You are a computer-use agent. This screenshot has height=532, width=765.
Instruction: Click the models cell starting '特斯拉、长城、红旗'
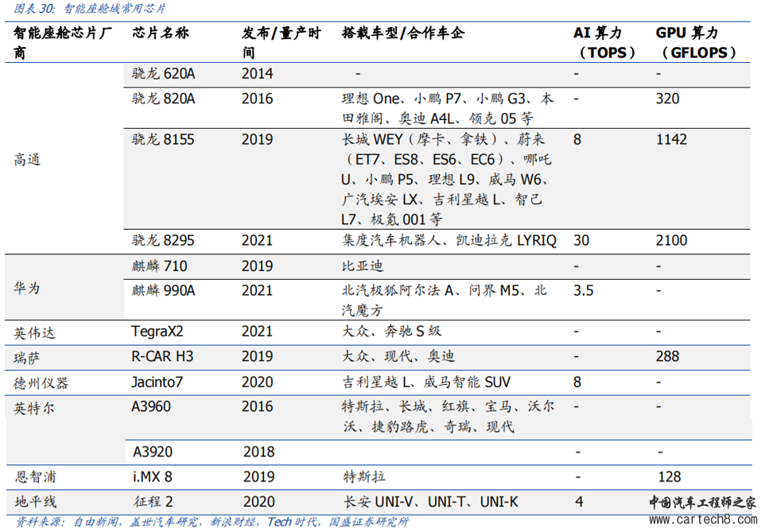pyautogui.click(x=449, y=417)
